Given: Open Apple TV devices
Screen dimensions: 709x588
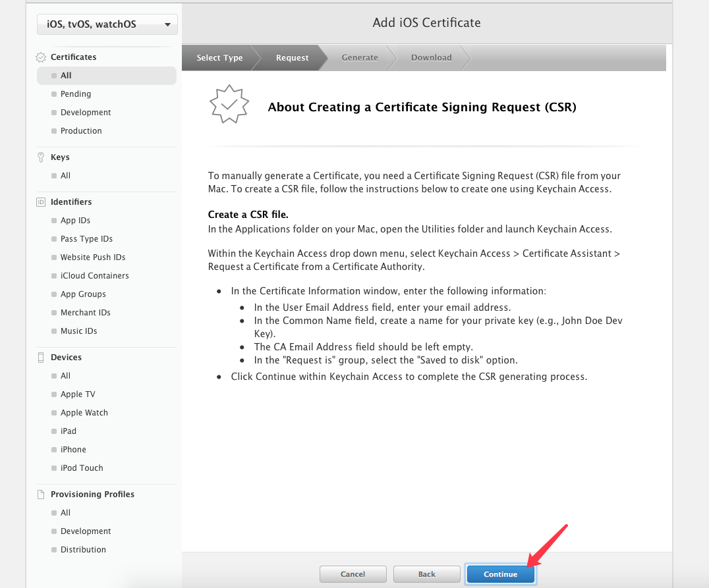Looking at the screenshot, I should tap(78, 394).
